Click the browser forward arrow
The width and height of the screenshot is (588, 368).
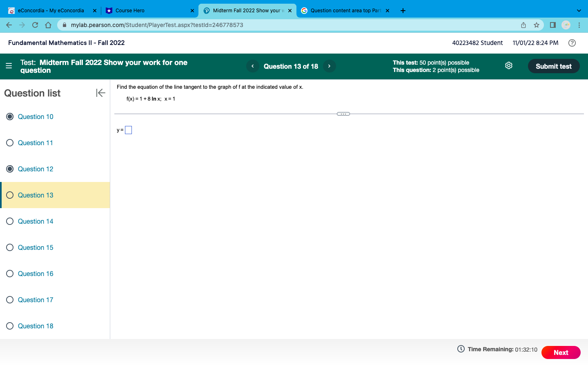point(22,25)
